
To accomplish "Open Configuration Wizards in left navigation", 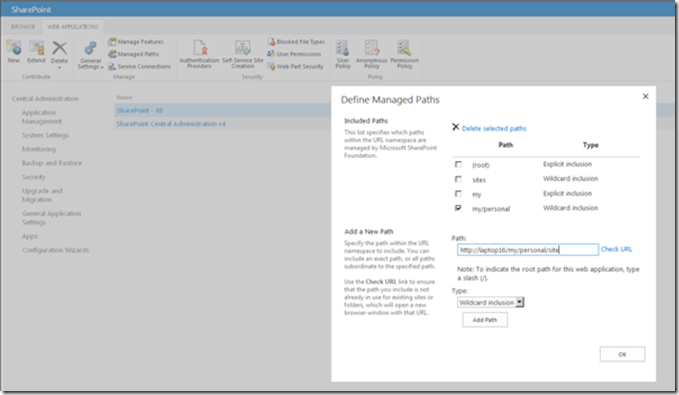I will tap(55, 250).
